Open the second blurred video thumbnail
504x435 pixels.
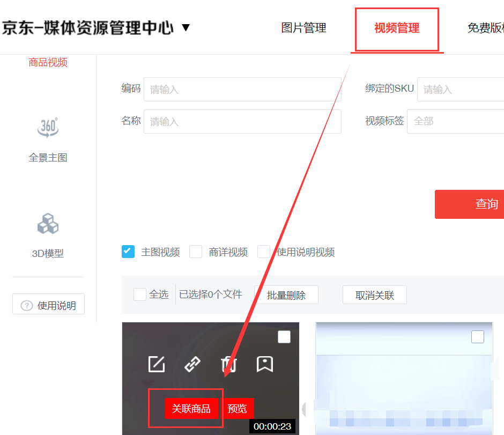pos(404,379)
